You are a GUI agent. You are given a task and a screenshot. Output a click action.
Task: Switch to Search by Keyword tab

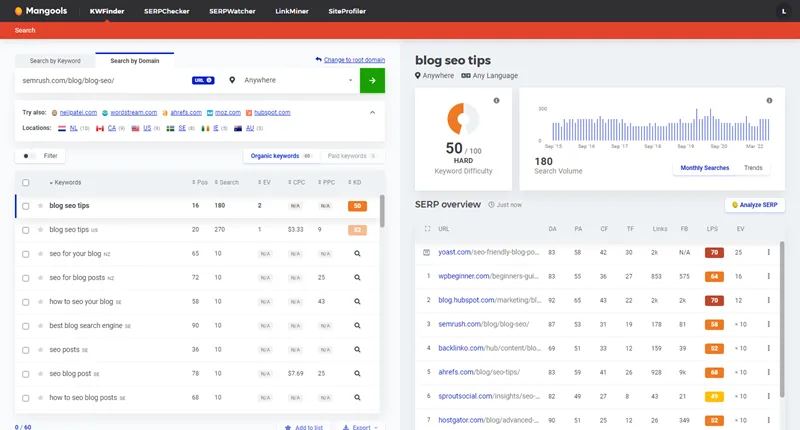pos(55,61)
